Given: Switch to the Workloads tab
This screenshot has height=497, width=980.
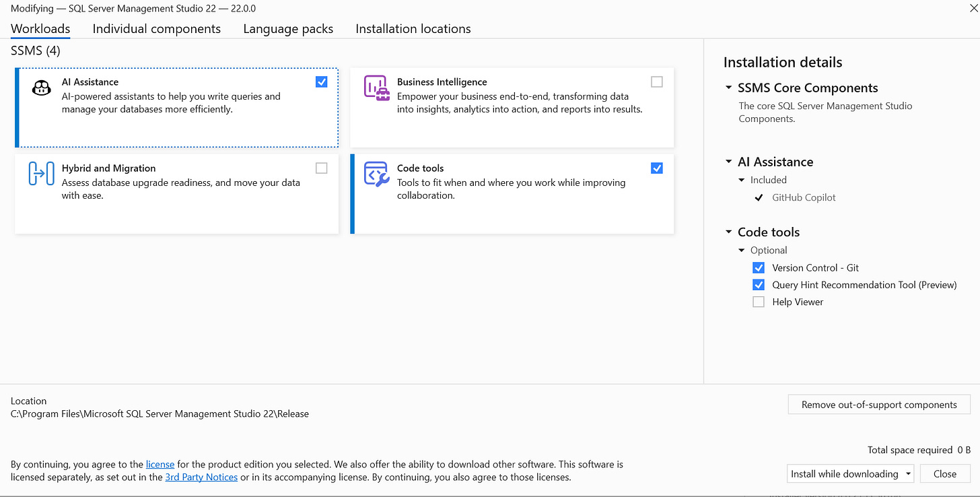Looking at the screenshot, I should point(40,29).
